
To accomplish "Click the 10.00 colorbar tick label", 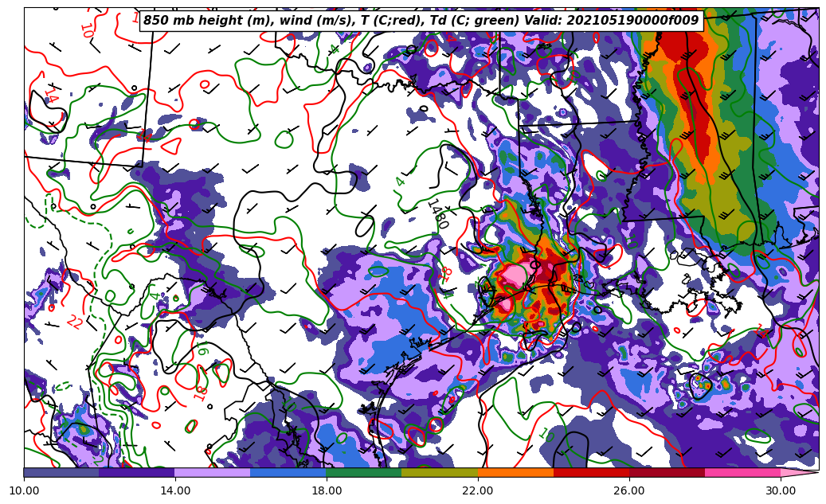I will 24,490.
